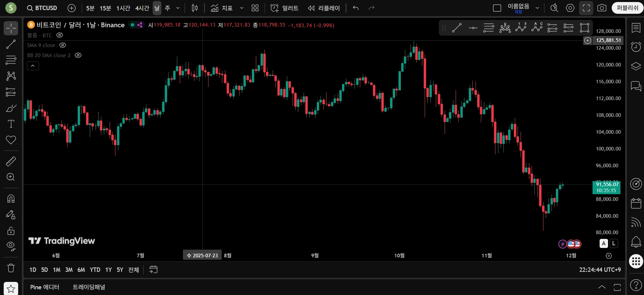Open user profile avatar S
644x295 pixels.
(11, 8)
